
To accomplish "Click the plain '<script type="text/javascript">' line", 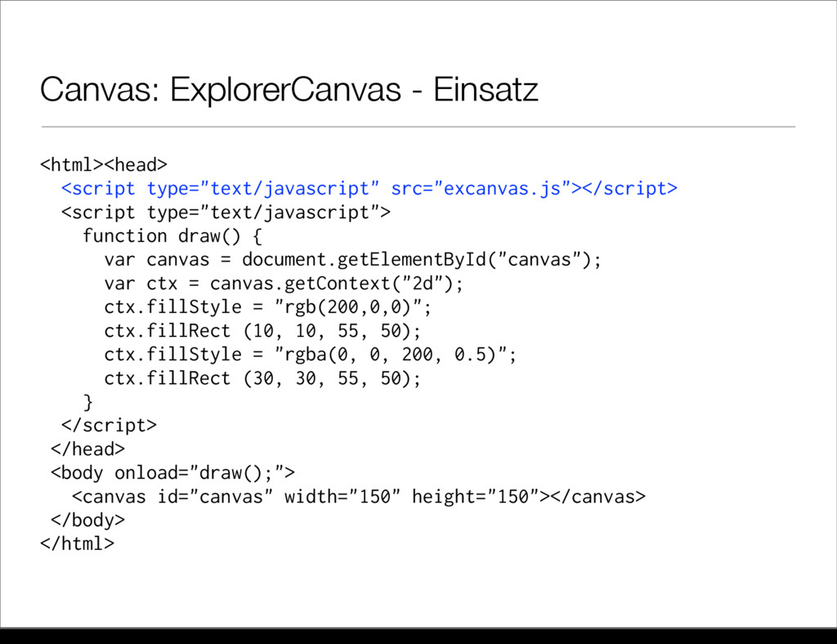I will [226, 212].
